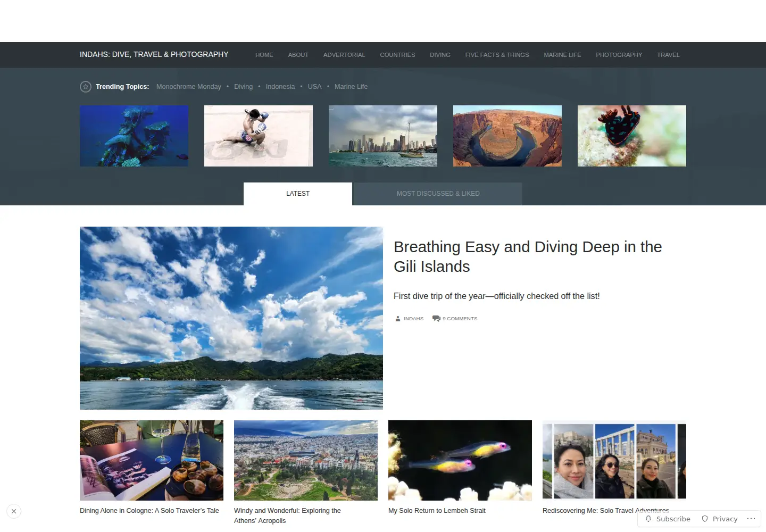Viewport: 766px width, 532px height.
Task: Open Windy and Wonderful Acropolis article title
Action: tap(287, 516)
